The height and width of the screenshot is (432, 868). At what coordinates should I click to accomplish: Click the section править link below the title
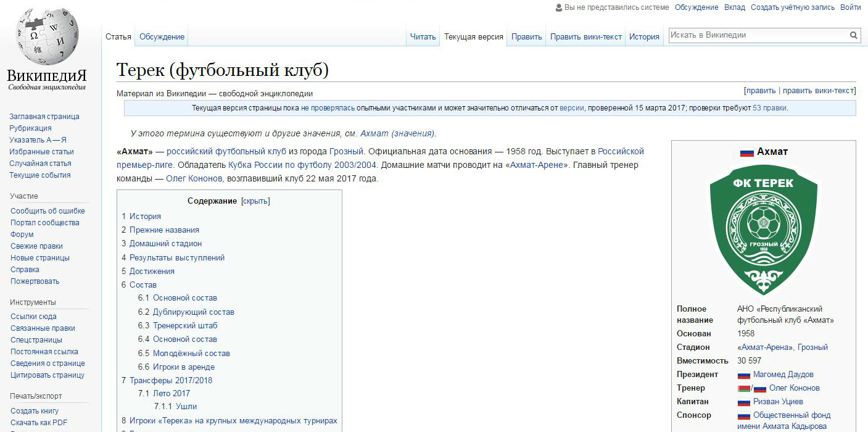[760, 91]
